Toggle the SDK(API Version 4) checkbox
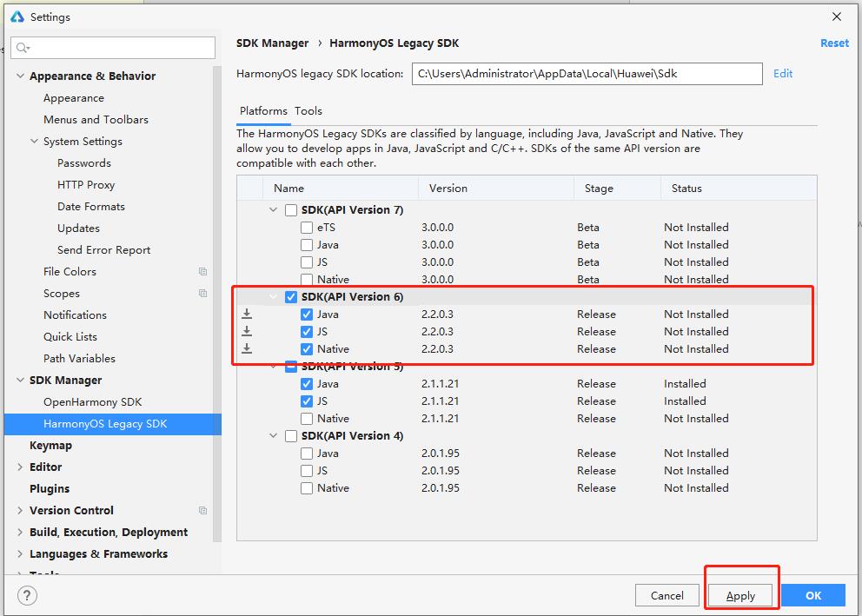 pos(291,436)
